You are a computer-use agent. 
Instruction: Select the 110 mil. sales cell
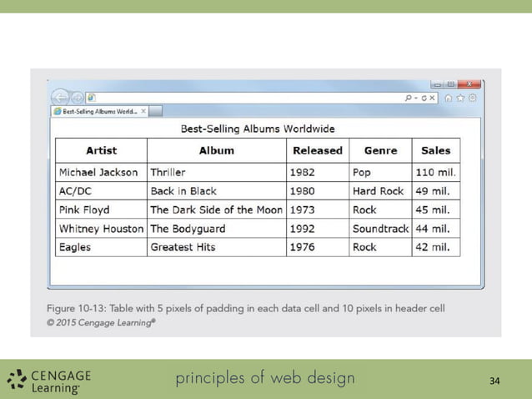(436, 173)
